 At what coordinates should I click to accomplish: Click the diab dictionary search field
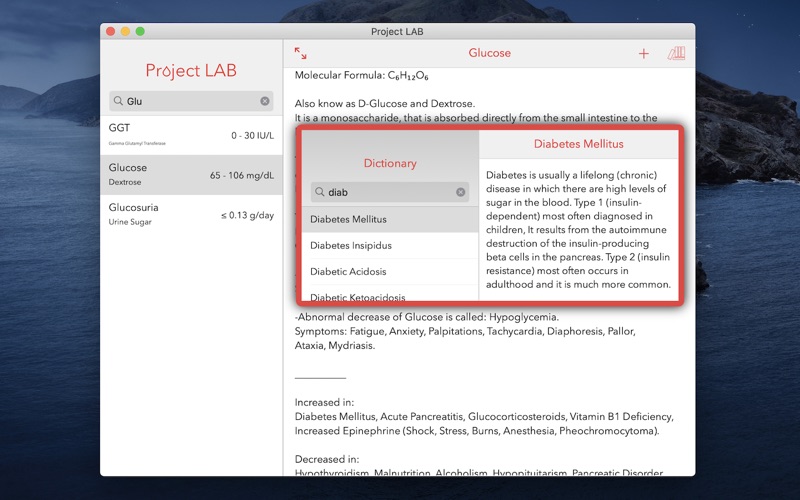pyautogui.click(x=390, y=192)
